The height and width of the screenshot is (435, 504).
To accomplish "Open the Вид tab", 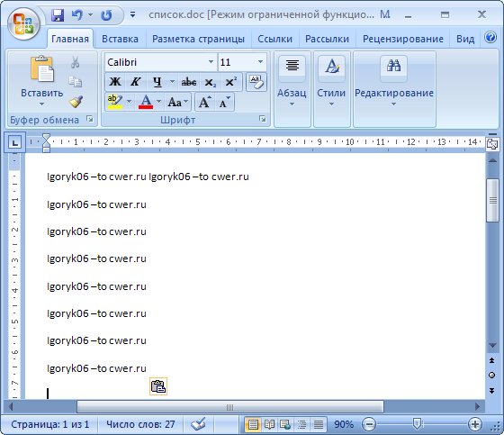I will (465, 39).
